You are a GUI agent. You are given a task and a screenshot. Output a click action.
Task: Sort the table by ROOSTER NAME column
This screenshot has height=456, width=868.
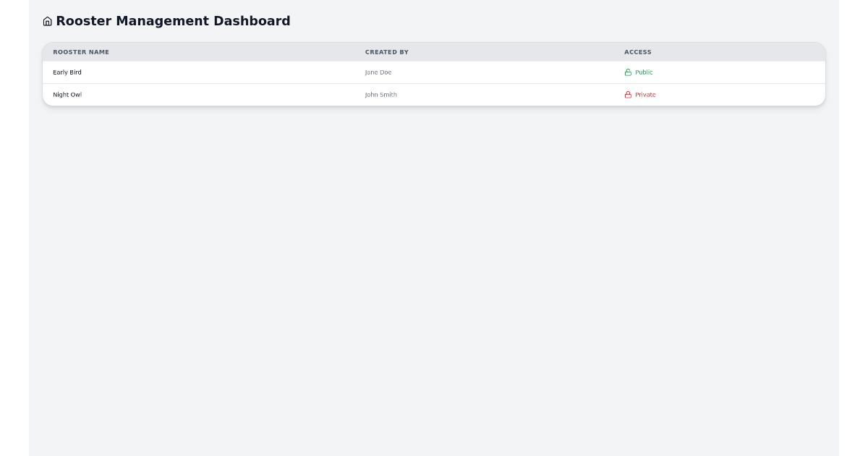(x=80, y=51)
